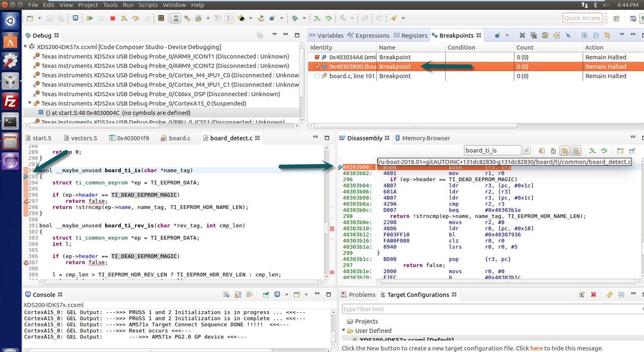Open System Settings from the Ubuntu launcher
Screen dimensions: 644x352
point(10,61)
